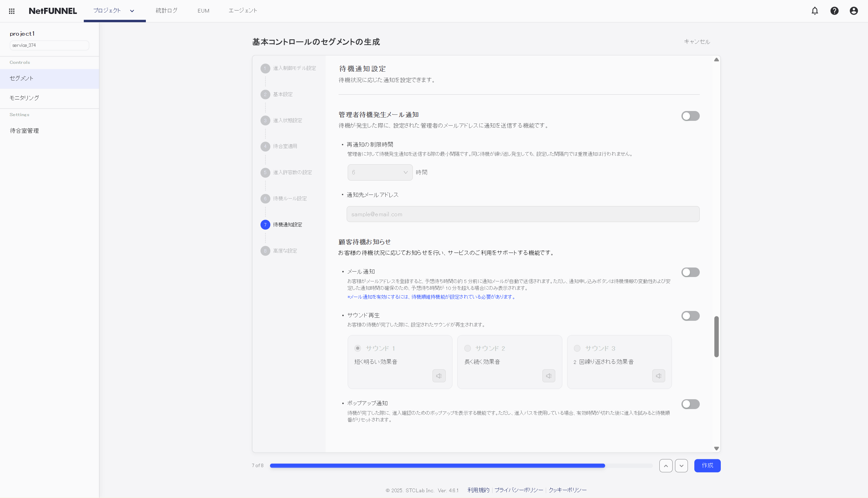Open the help icon in top bar
868x498 pixels.
coord(834,11)
